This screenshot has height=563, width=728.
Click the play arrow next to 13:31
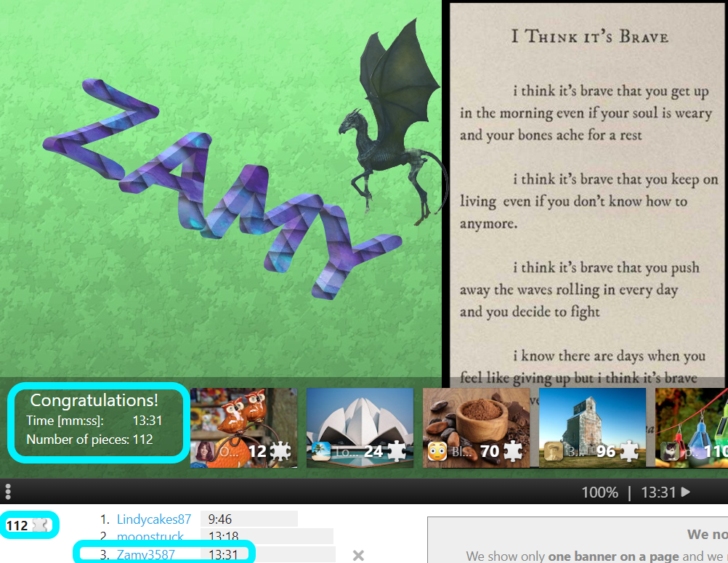(x=686, y=492)
